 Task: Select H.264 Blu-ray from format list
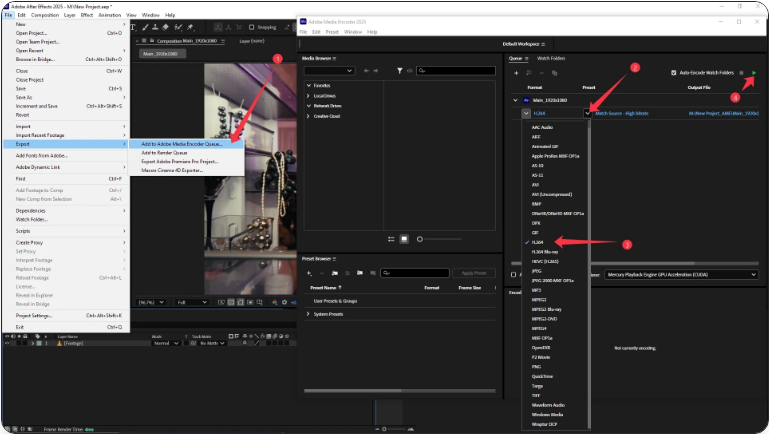(545, 250)
